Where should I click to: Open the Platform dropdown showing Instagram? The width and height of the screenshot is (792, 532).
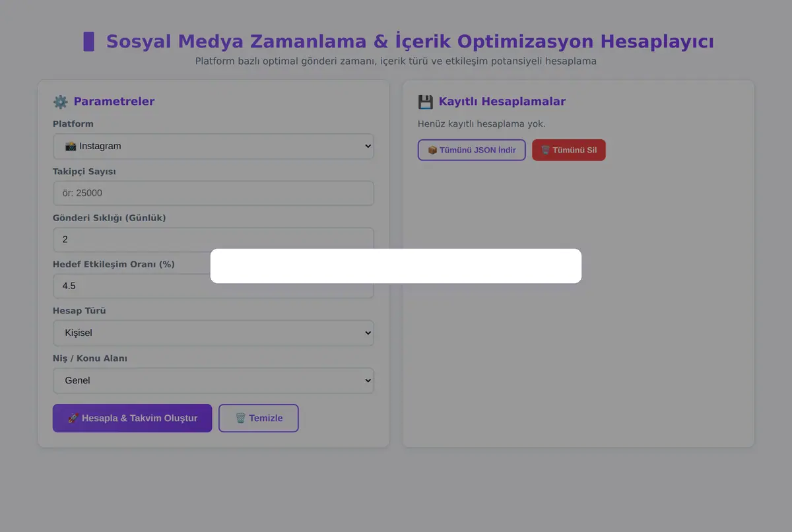[213, 146]
